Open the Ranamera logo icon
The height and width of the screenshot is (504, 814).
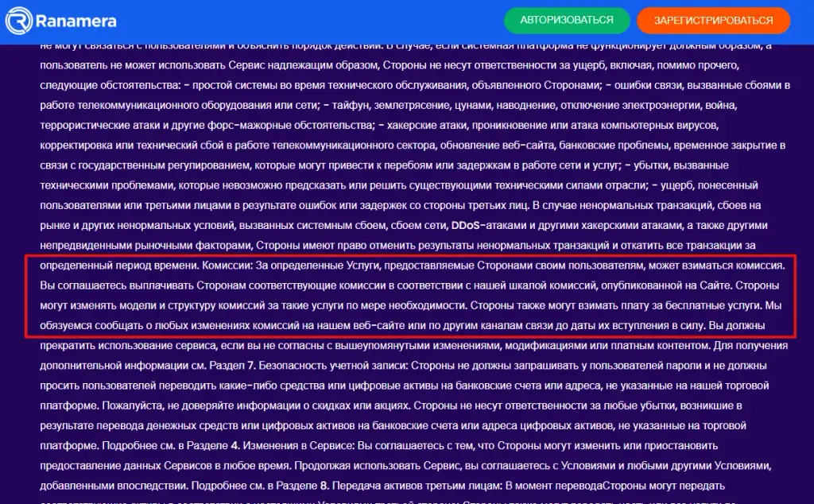pos(19,21)
